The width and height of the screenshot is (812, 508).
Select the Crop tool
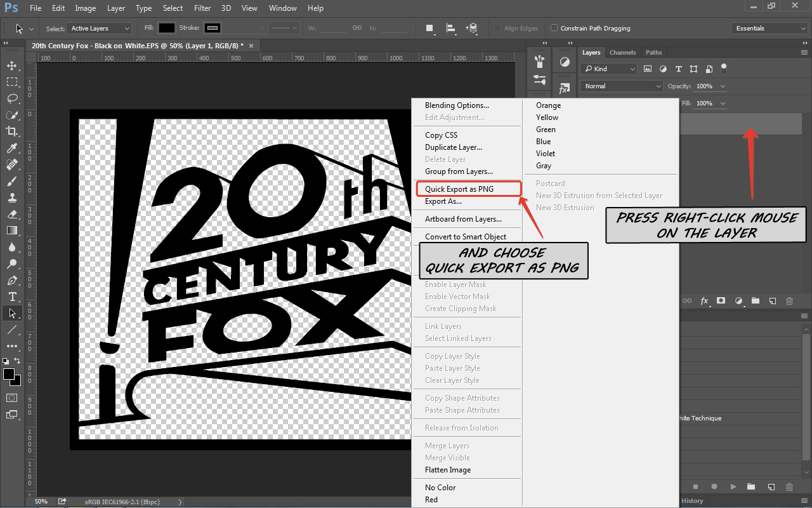pyautogui.click(x=12, y=131)
